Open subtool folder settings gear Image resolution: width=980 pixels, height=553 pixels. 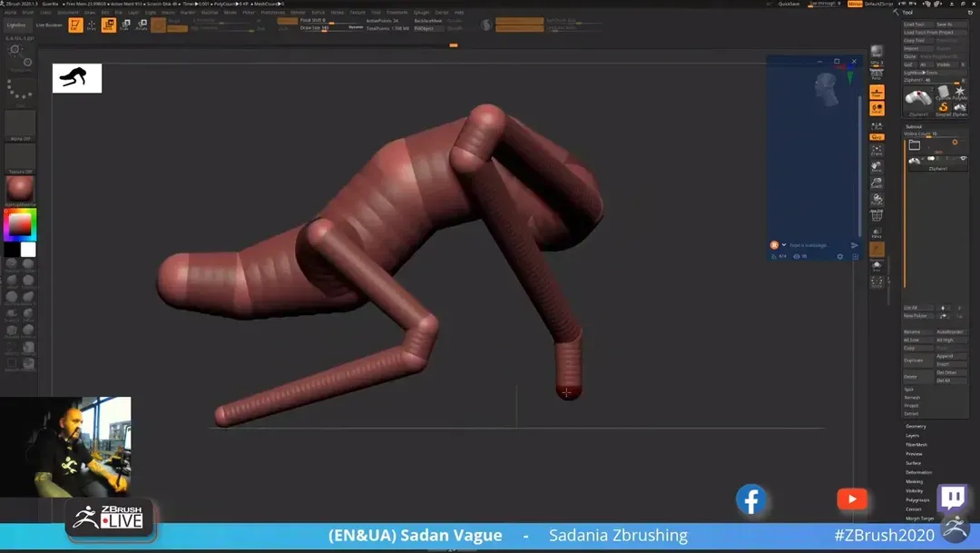tap(955, 143)
